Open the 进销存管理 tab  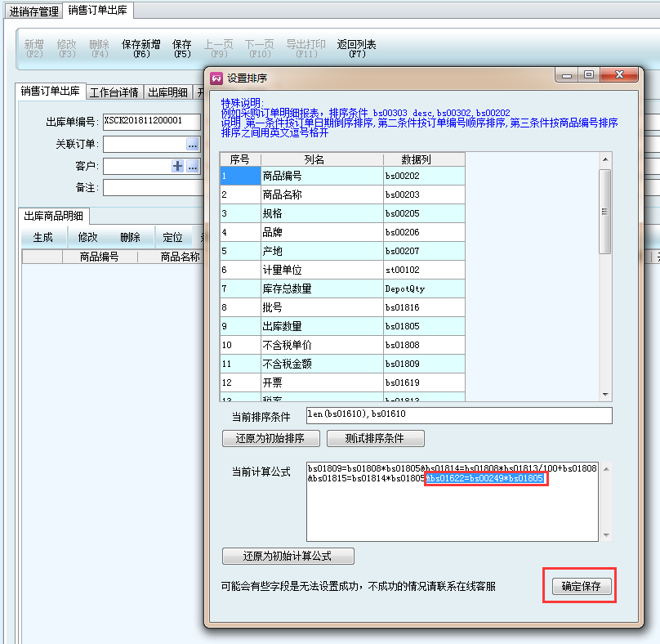point(33,11)
